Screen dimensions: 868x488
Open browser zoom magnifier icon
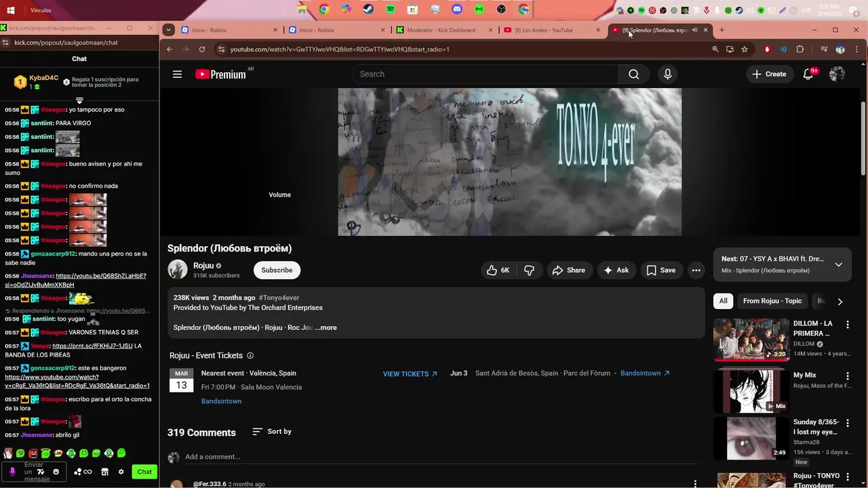[x=715, y=49]
